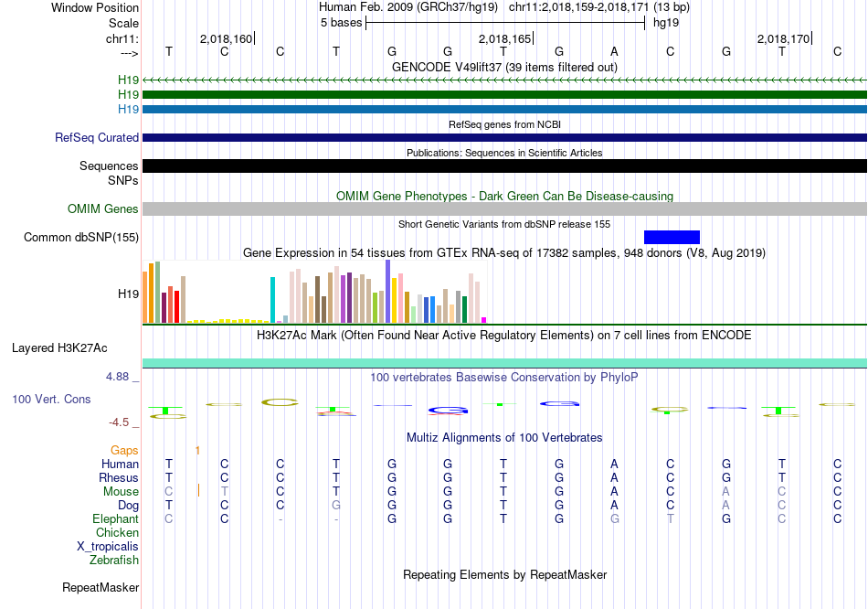Click the blue Common dbSNP(155) variant block
Viewport: 868px width, 609px height.
672,237
